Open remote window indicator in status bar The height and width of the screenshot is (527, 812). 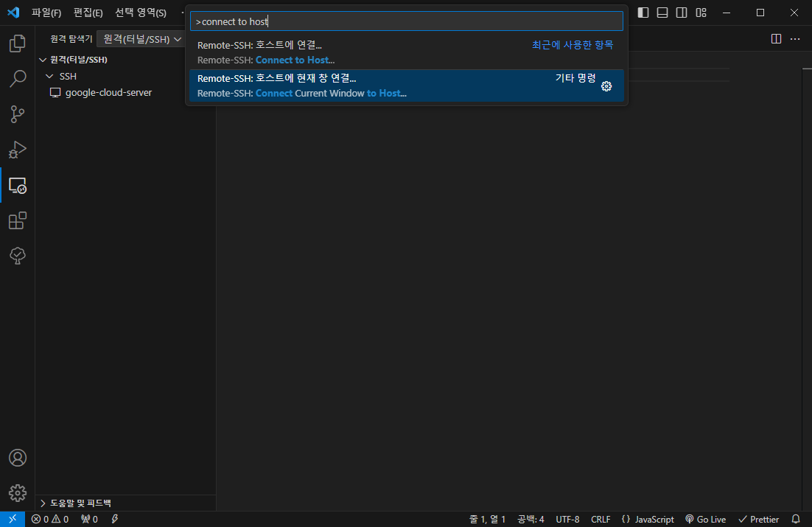[13, 519]
